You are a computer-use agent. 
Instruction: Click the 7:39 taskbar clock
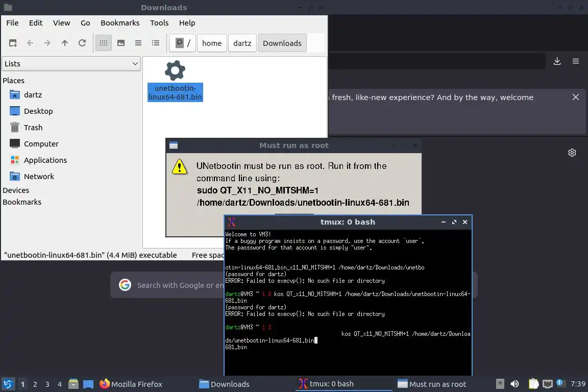578,384
